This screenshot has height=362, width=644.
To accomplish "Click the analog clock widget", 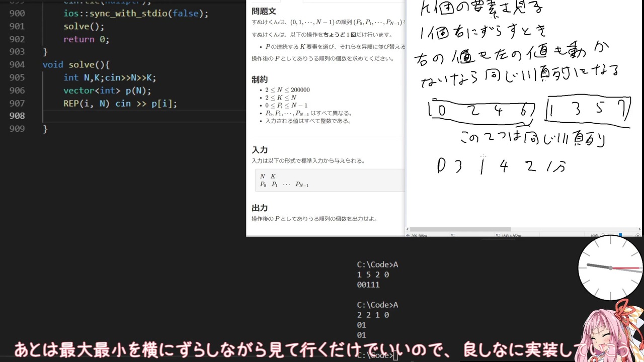I will (x=611, y=268).
